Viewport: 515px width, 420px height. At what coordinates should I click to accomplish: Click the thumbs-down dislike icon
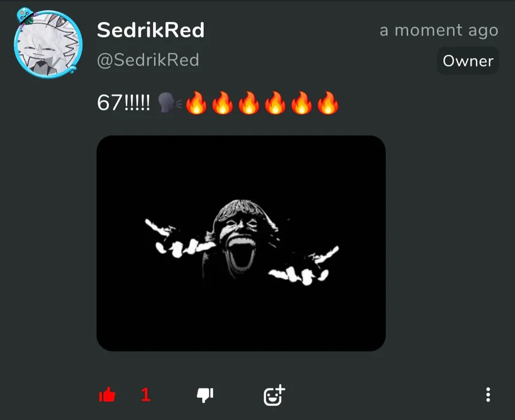tap(205, 395)
